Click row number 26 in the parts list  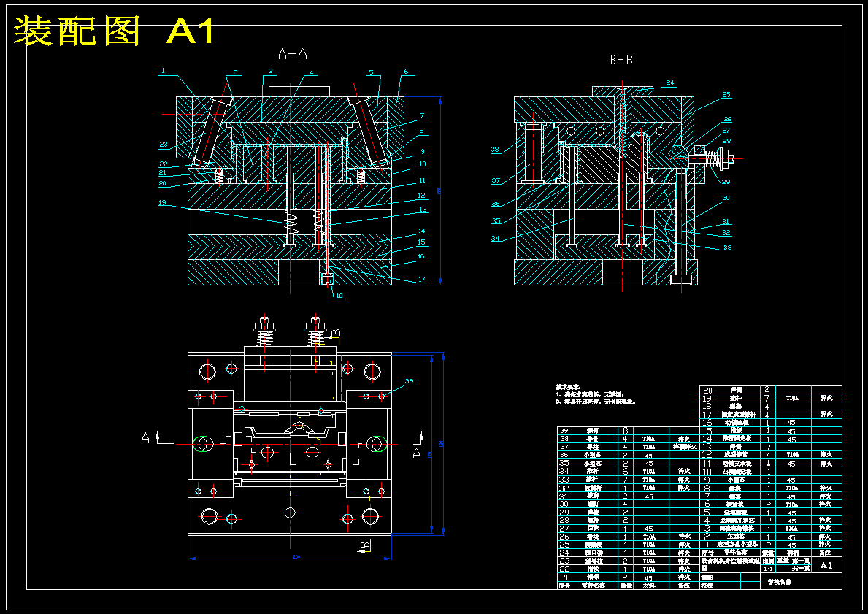(x=564, y=537)
